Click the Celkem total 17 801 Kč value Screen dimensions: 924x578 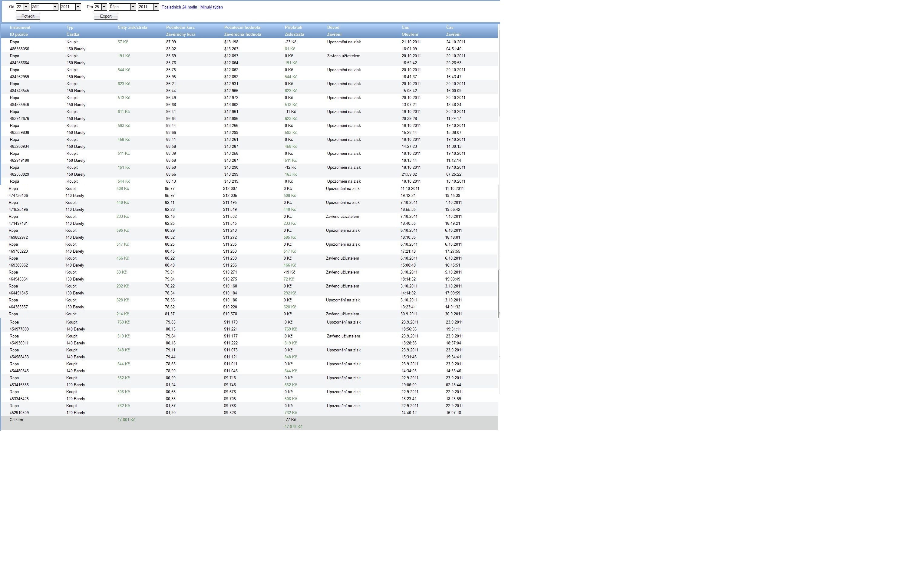pos(126,420)
